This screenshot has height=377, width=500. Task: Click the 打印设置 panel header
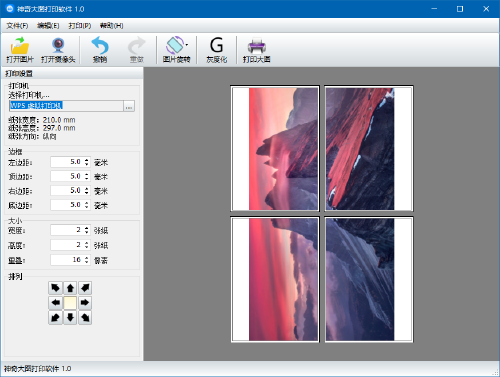[x=72, y=73]
